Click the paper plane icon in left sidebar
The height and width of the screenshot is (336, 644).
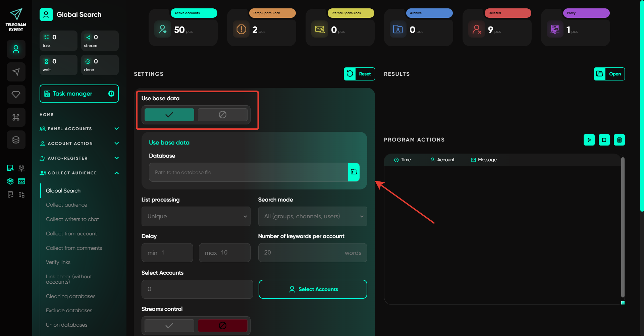(x=16, y=72)
